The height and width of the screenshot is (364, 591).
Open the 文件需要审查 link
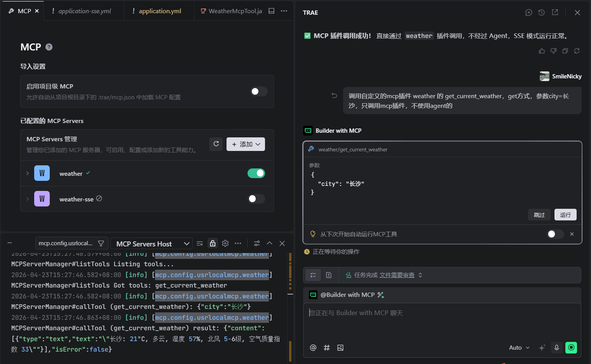point(397,275)
